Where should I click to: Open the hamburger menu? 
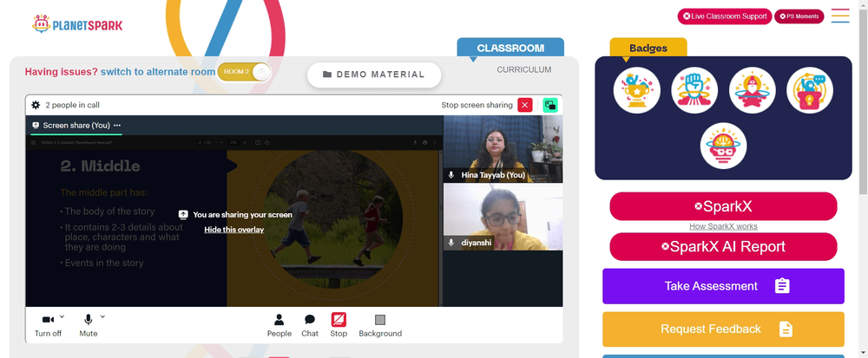[x=839, y=16]
